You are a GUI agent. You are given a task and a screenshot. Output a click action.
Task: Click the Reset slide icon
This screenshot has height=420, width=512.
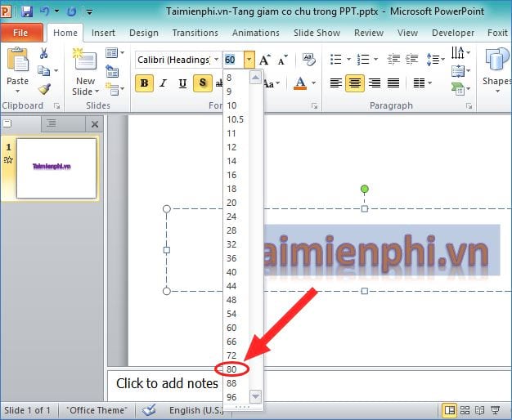(112, 71)
